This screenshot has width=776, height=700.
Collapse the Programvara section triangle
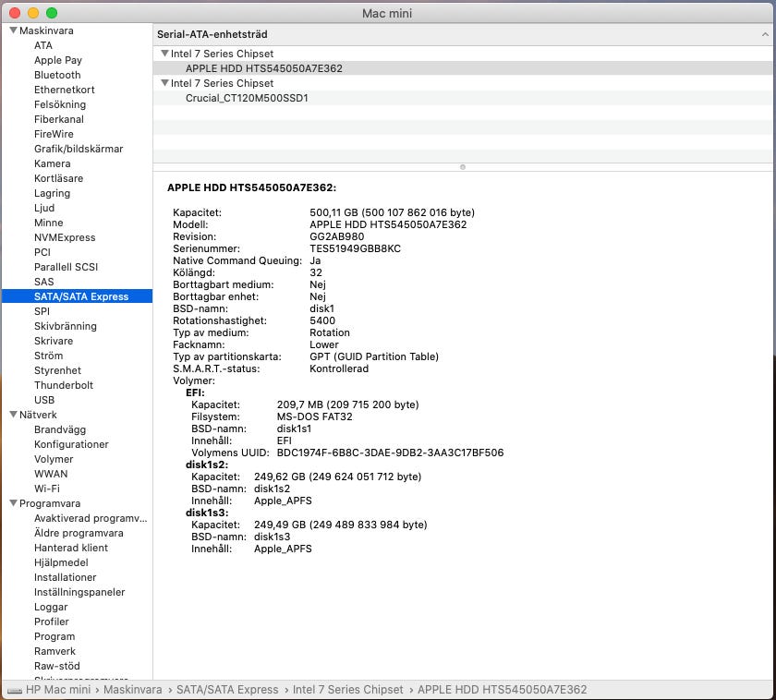13,503
